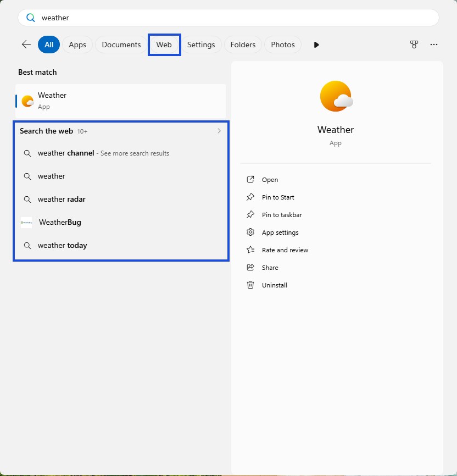Show more filters with the play arrow
Screen dimensions: 457x476
point(316,45)
